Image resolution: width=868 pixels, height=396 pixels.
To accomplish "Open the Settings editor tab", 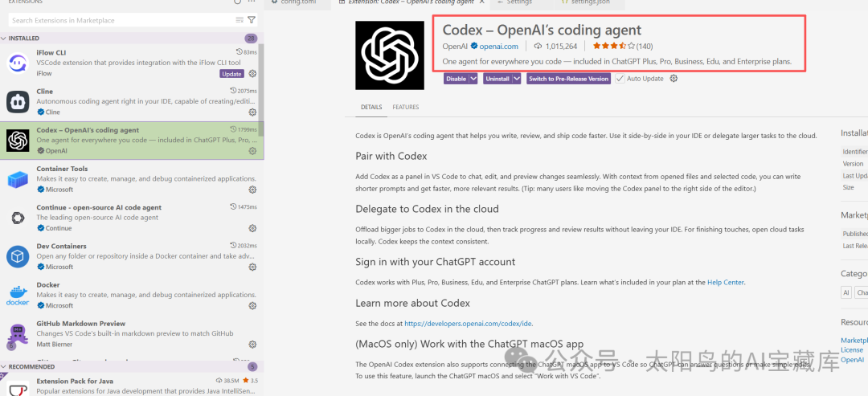I will 519,2.
